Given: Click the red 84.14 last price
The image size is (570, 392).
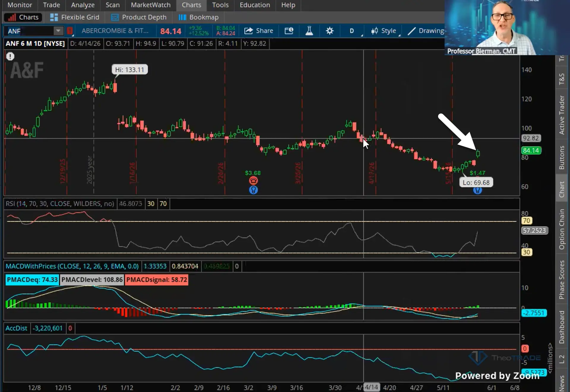Looking at the screenshot, I should click(x=171, y=31).
